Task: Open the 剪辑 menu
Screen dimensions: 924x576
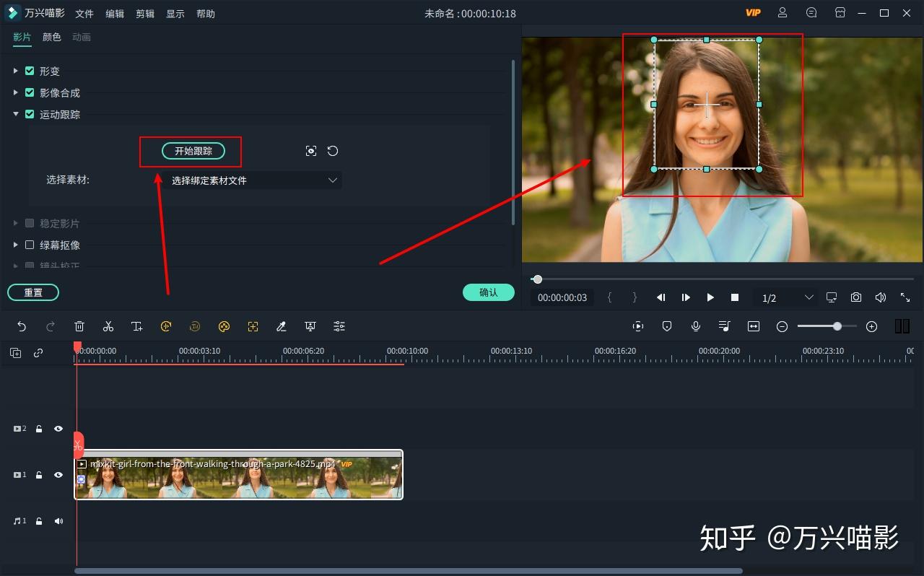Action: coord(145,14)
